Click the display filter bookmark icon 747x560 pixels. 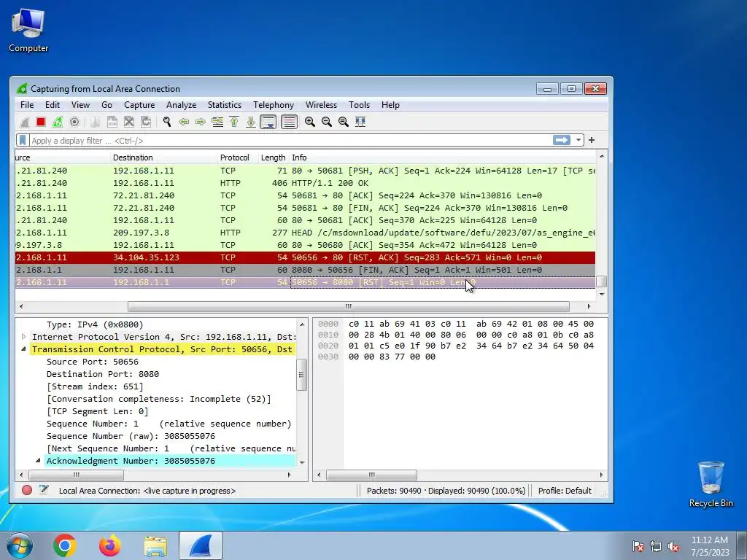(x=23, y=141)
